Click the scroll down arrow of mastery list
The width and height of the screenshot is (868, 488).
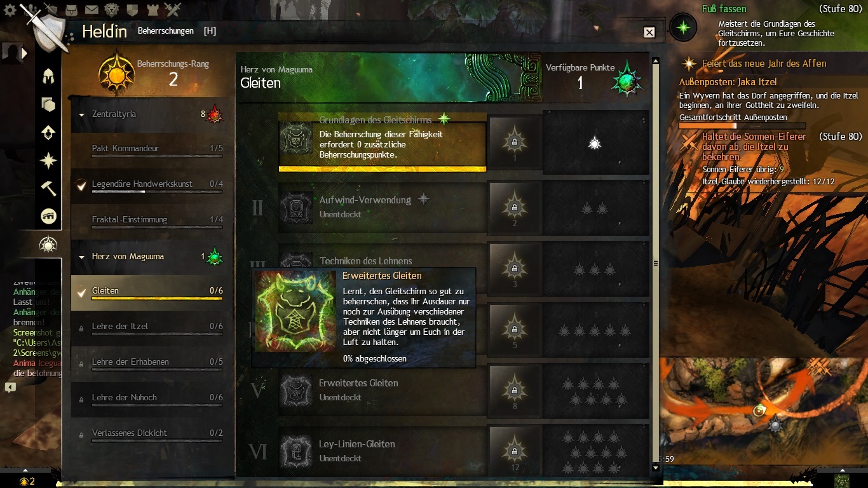[656, 468]
